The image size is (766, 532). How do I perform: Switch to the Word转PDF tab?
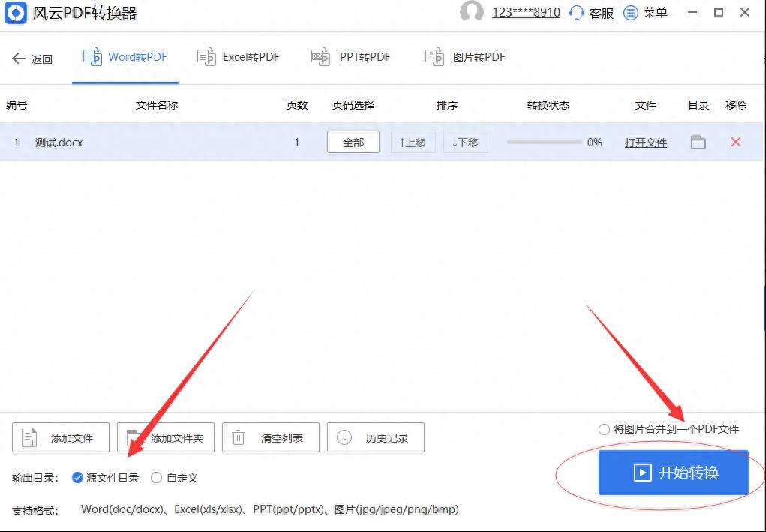[x=125, y=57]
